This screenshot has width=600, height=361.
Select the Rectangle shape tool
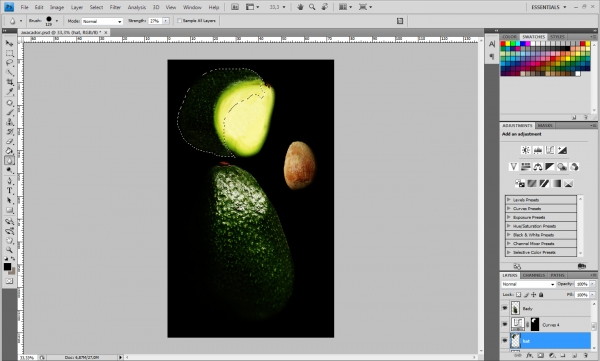click(9, 210)
